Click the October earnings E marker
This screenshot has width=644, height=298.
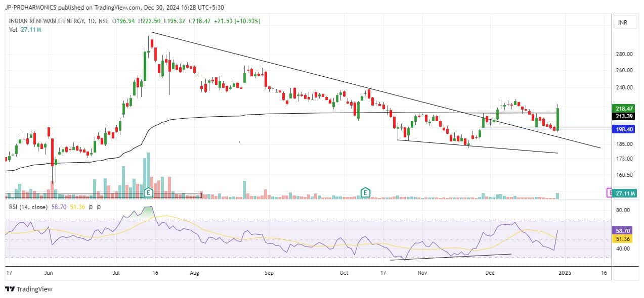(x=365, y=192)
